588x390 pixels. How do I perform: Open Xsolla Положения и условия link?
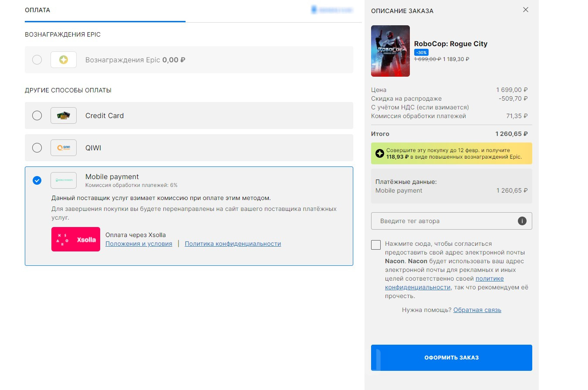coord(139,244)
